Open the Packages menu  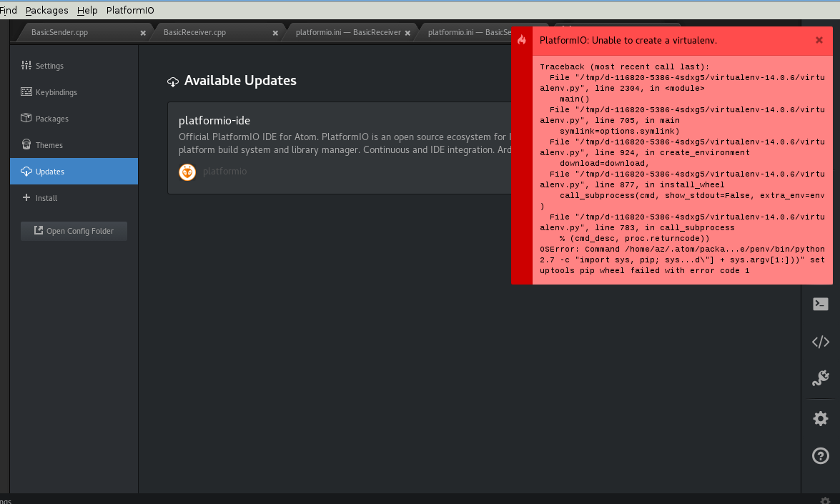pos(46,10)
